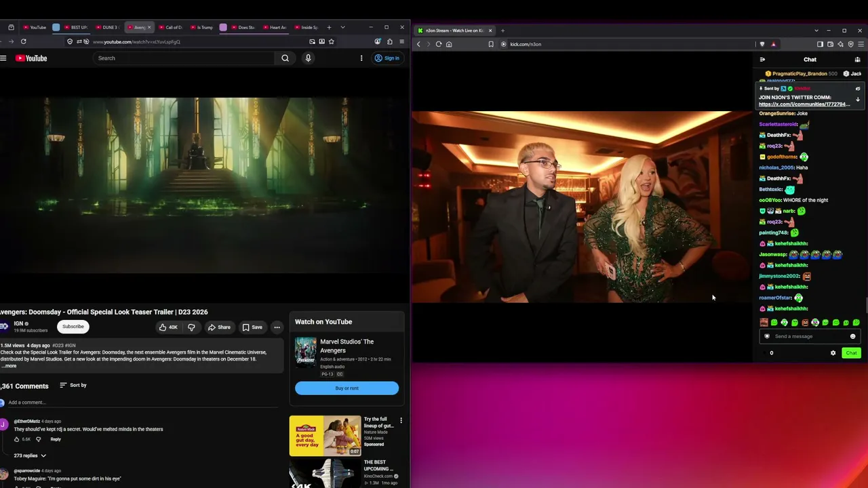Open Marvel Studios' The Avengers movie poster
Viewport: 868px width, 488px height.
tap(305, 353)
